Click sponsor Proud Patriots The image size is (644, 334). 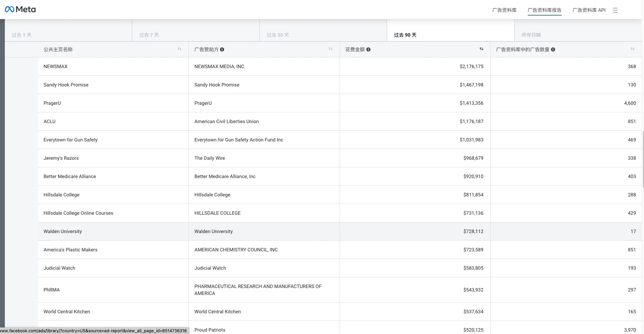[x=210, y=330]
